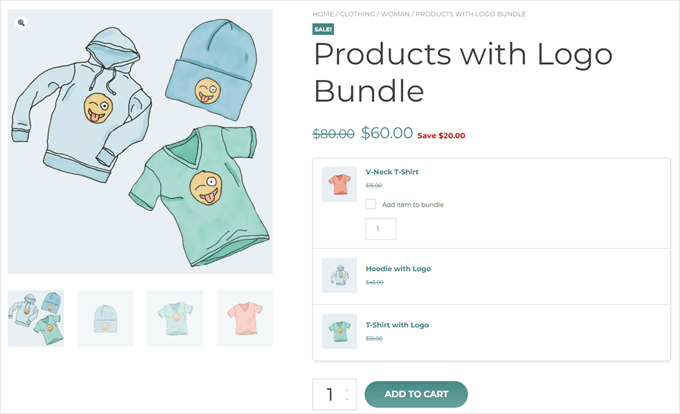The width and height of the screenshot is (680, 414).
Task: Click T-Shirt with Logo product icon
Action: [x=339, y=331]
